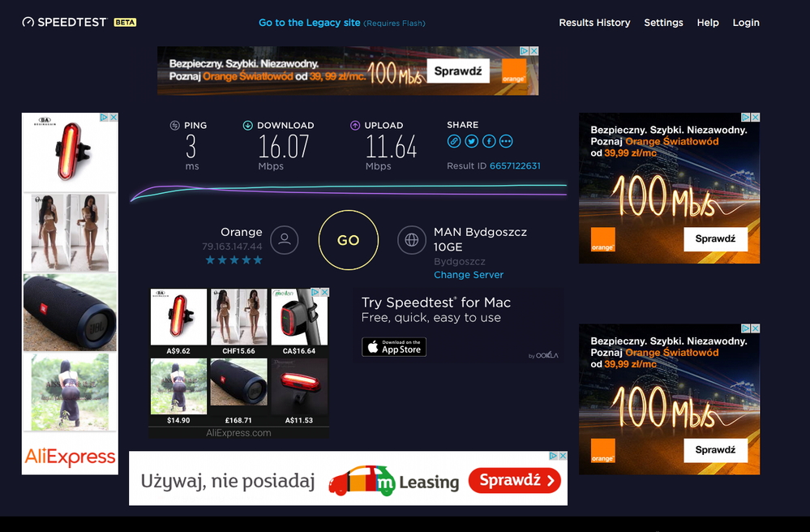Click the download arrow icon
Screen dimensions: 810x532
[x=247, y=125]
